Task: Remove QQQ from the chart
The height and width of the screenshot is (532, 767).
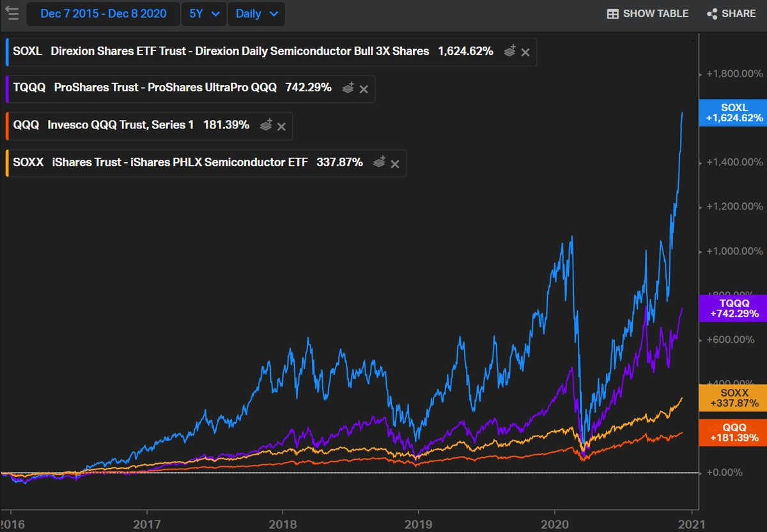Action: [x=282, y=126]
